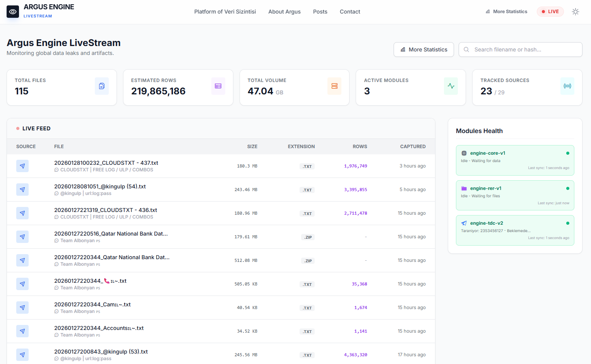Click the Active Modules pulse icon
Screen dimensions: 591x364
coord(451,86)
